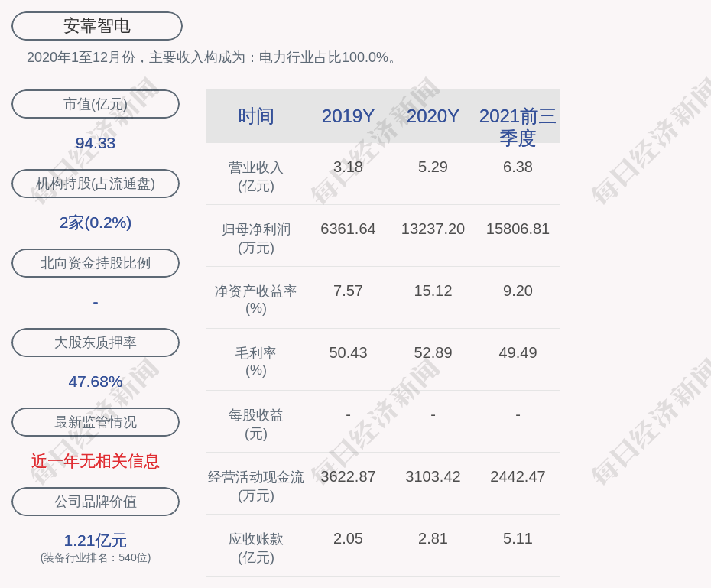Select the 最新监管情况 label
The image size is (711, 588).
pos(96,422)
